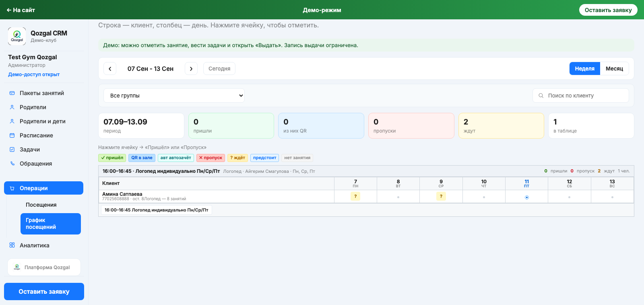Click the Родители person icon
This screenshot has width=644, height=305.
pos(12,107)
